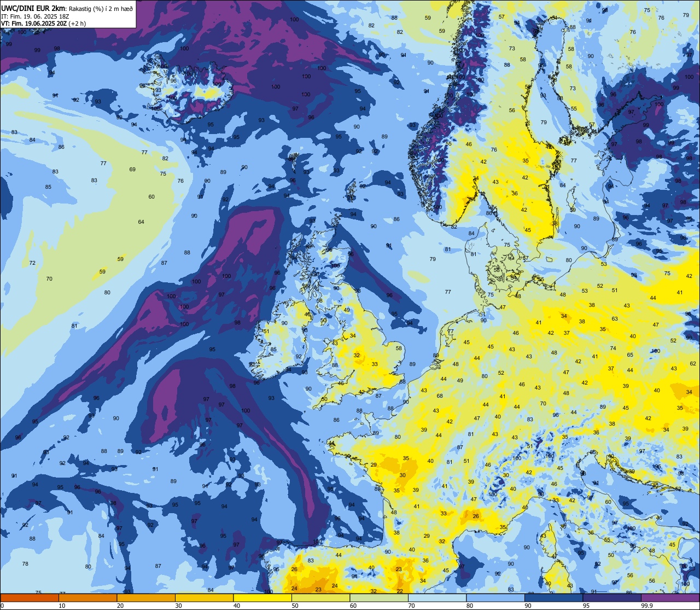Click the humidity value 72 on the map

(x=32, y=263)
